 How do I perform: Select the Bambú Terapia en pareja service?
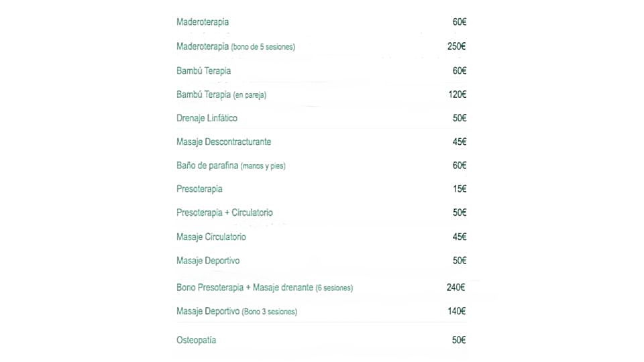point(221,95)
